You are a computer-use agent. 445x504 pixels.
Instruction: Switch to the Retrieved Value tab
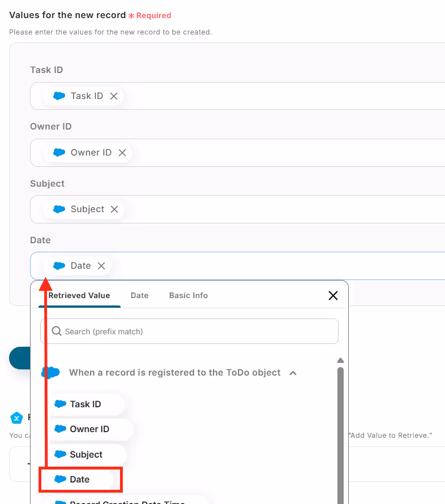pyautogui.click(x=79, y=295)
